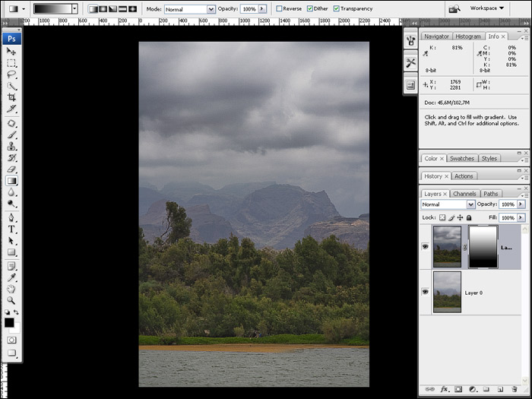Screen dimensions: 532x399
Task: Activate the Zoom tool in toolbox
Action: click(11, 300)
